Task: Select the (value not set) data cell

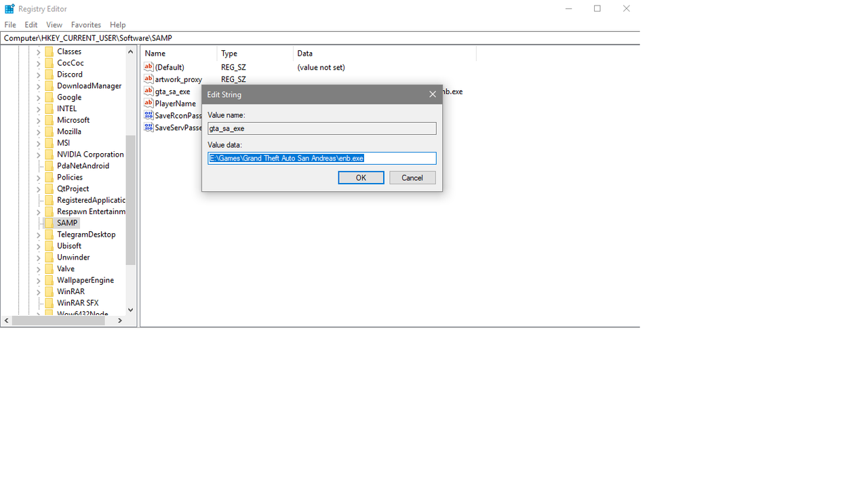Action: click(x=321, y=67)
